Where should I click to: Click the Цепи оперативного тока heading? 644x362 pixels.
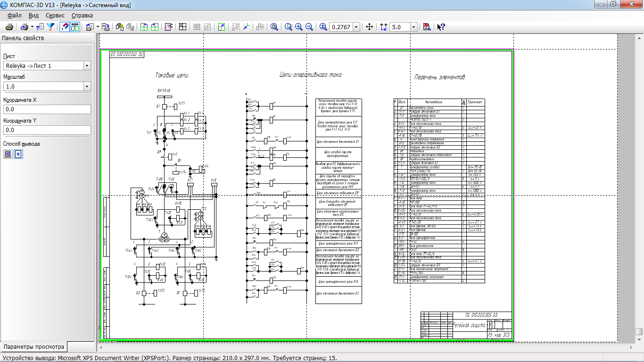[310, 74]
